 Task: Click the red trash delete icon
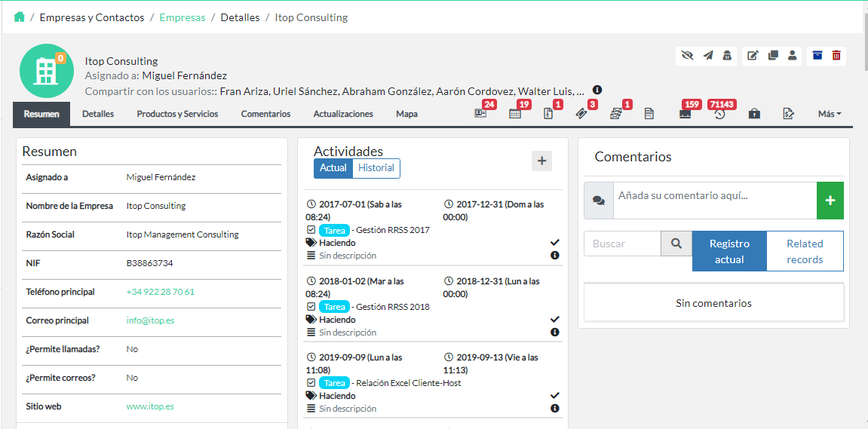coord(836,56)
